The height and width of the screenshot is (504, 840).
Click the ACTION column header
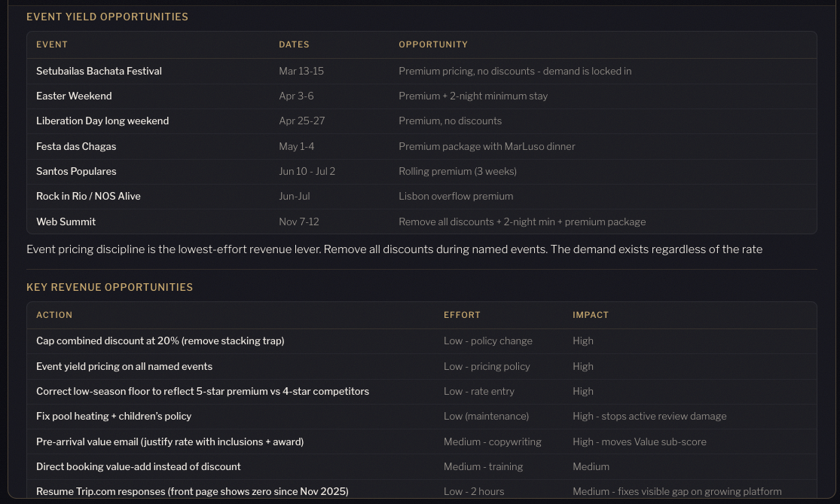[x=54, y=315]
